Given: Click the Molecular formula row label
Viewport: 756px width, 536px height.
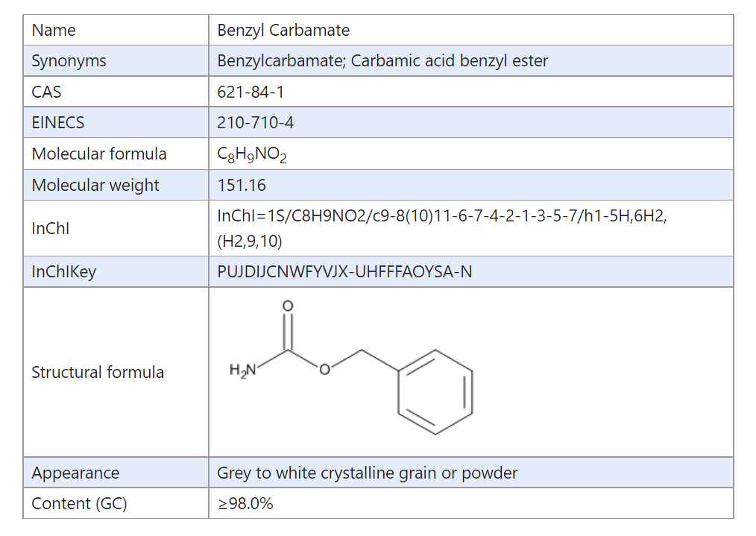Looking at the screenshot, I should coord(99,154).
